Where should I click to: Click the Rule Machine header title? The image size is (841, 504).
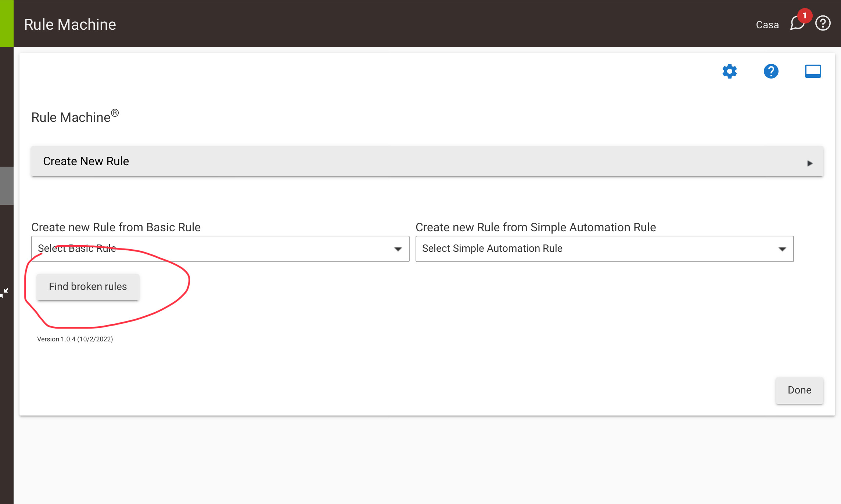click(x=70, y=25)
